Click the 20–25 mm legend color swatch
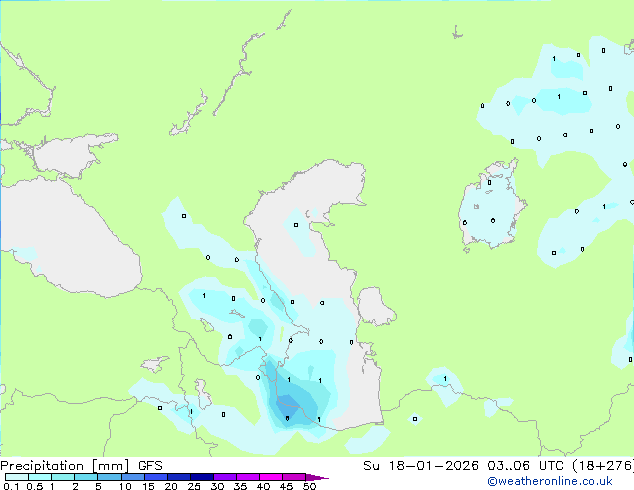The width and height of the screenshot is (634, 490). [179, 477]
